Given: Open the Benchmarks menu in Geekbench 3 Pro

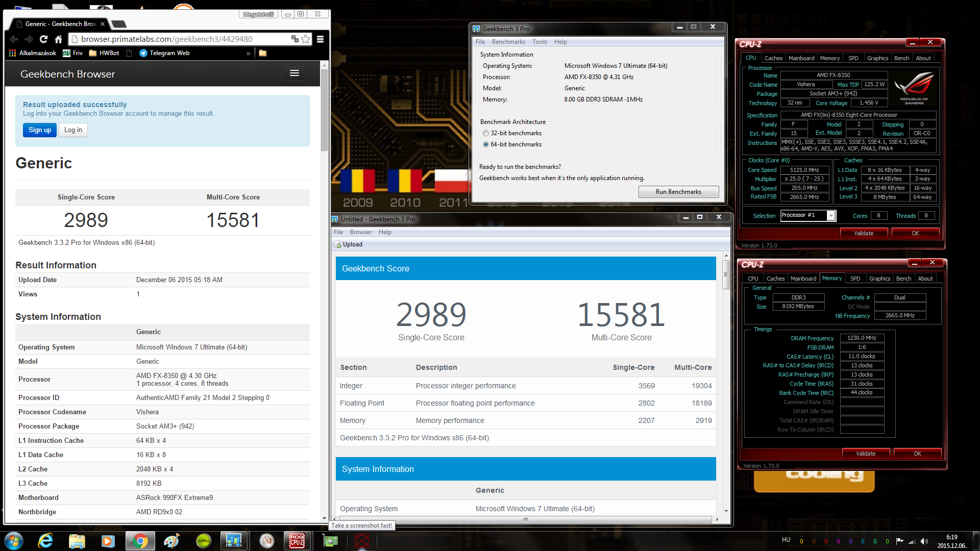Looking at the screenshot, I should [508, 42].
